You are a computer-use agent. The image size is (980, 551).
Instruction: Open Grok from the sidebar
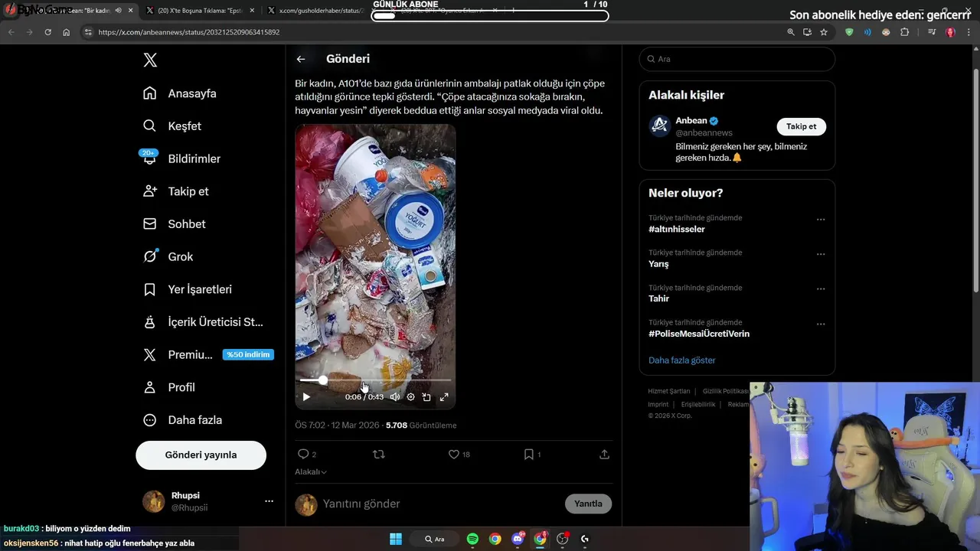pyautogui.click(x=168, y=257)
